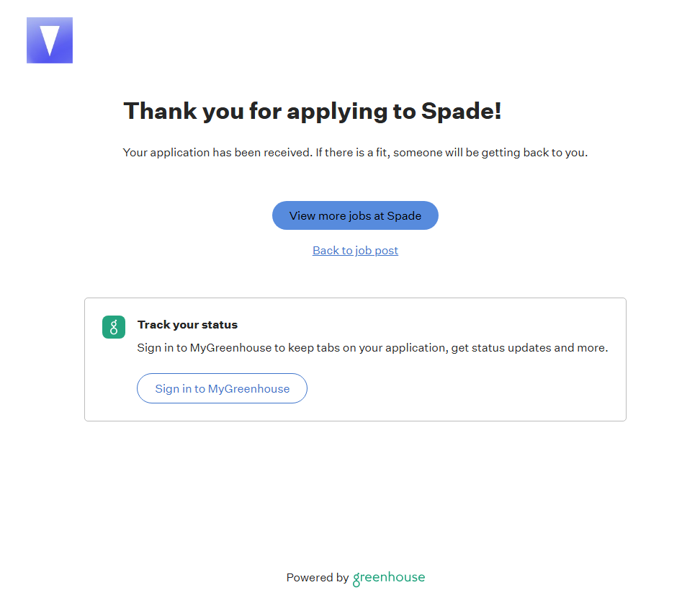Click the green Greenhouse icon beside Track your status
The width and height of the screenshot is (700, 603).
click(x=114, y=327)
